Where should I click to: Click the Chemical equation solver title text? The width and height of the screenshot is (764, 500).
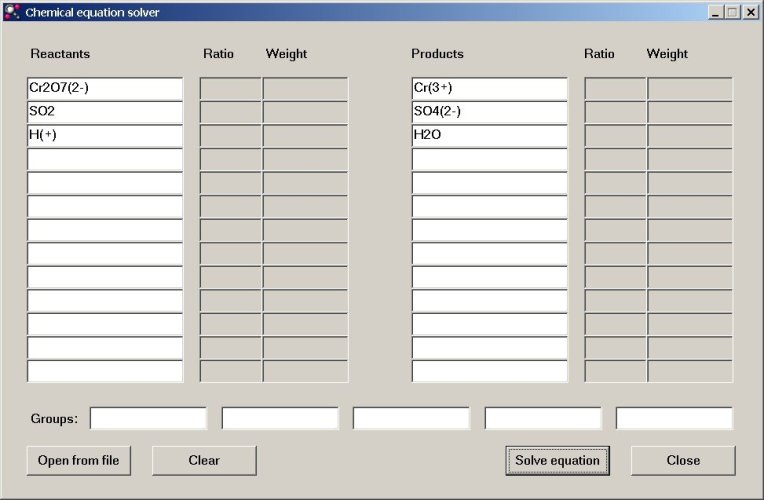(92, 13)
